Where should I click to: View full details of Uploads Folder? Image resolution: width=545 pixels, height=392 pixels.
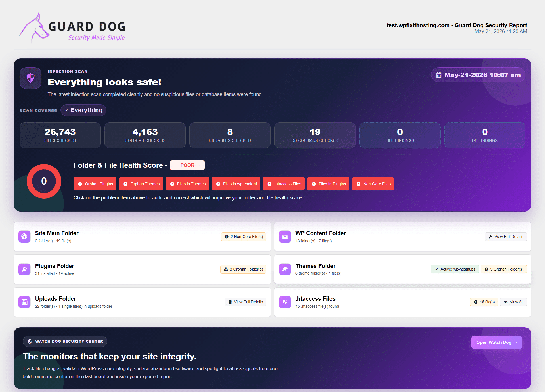(246, 302)
